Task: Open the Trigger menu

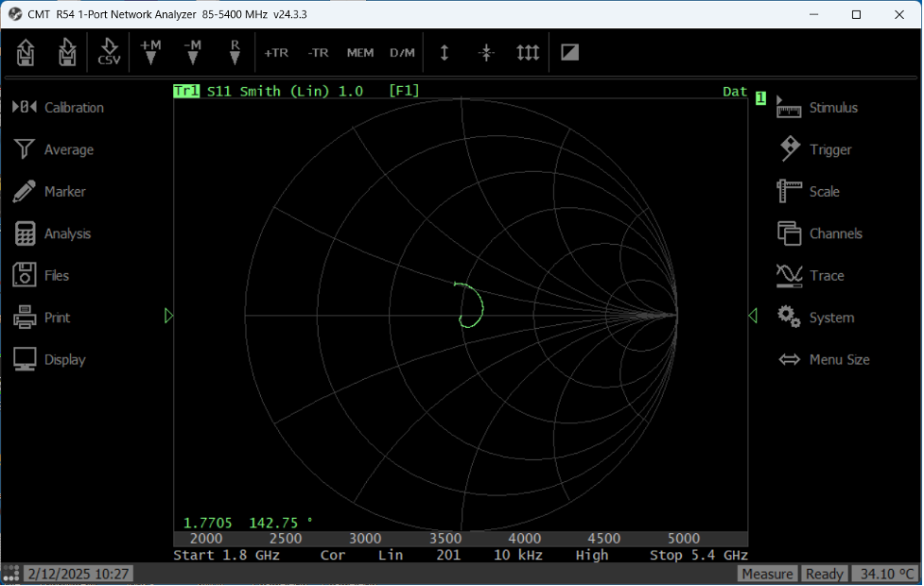Action: [814, 149]
